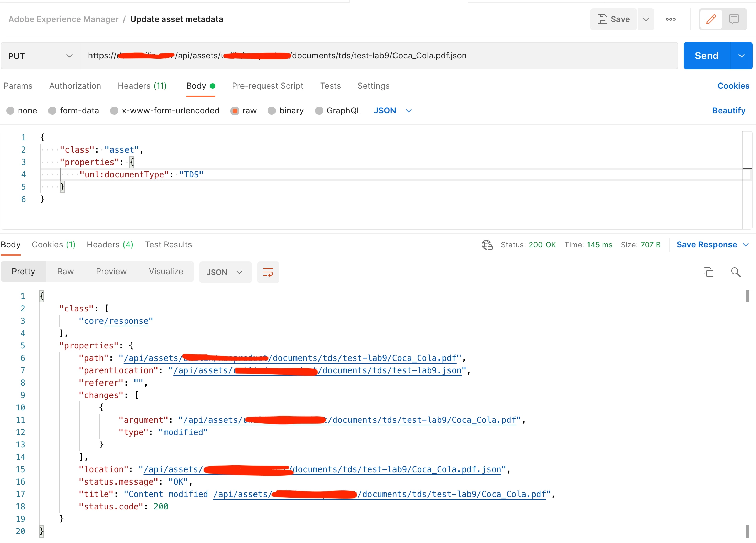This screenshot has width=756, height=543.
Task: Open the comments mode icon
Action: (x=734, y=19)
